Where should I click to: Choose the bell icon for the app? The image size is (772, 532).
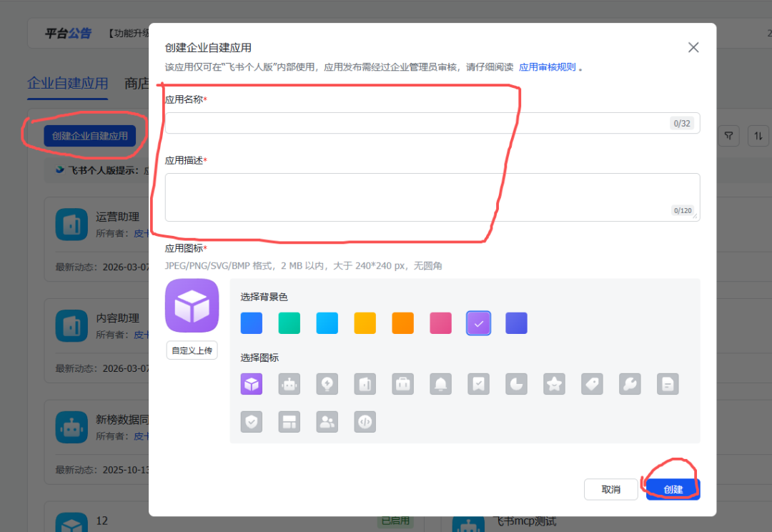point(440,384)
